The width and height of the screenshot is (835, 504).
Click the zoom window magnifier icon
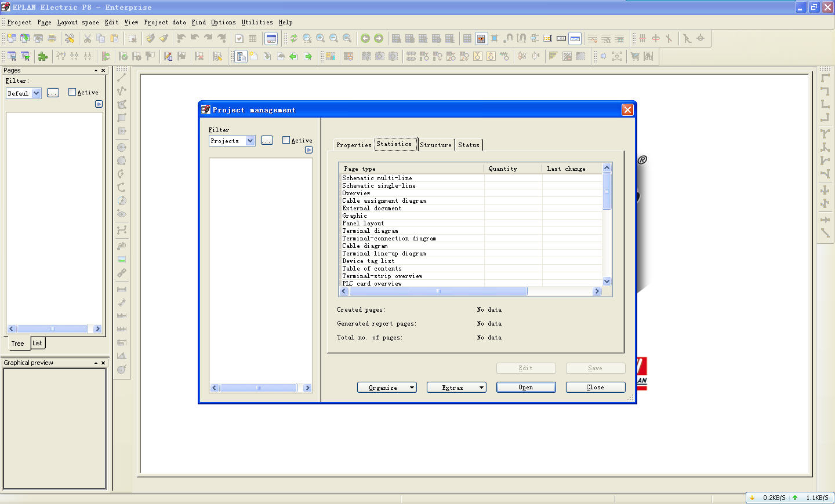tap(307, 38)
